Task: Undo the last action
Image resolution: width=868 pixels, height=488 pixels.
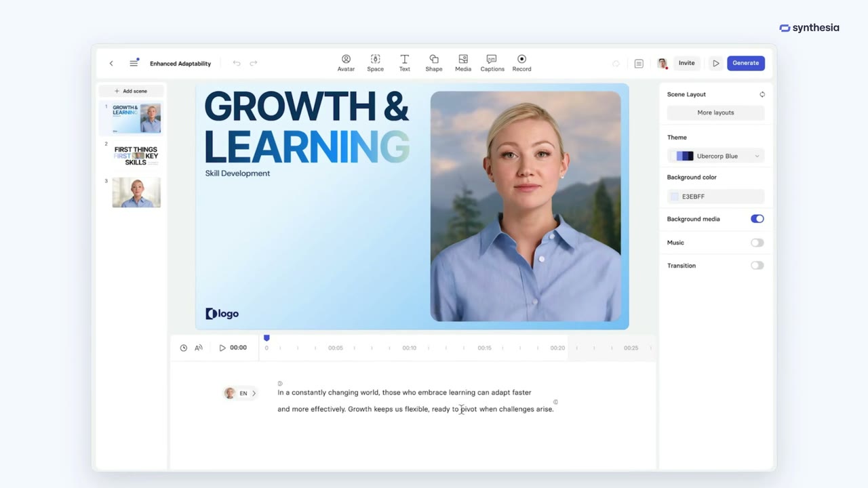Action: click(x=237, y=63)
